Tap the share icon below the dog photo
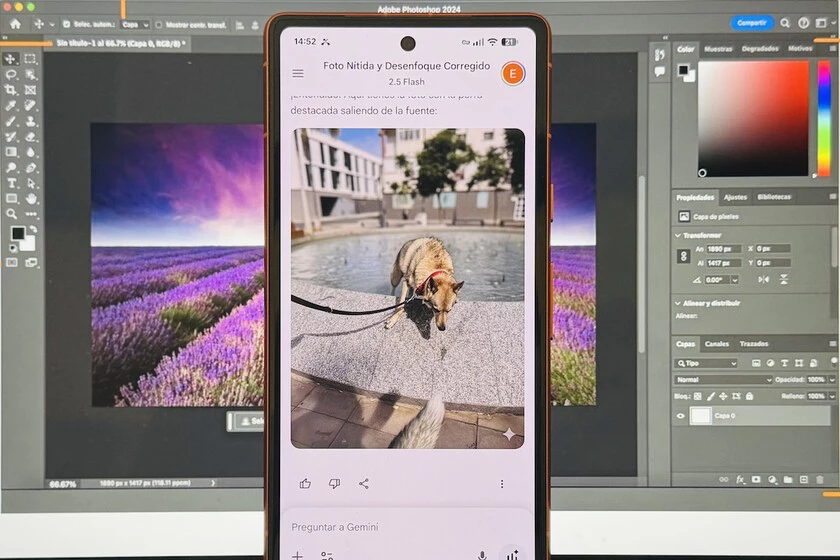 coord(364,484)
